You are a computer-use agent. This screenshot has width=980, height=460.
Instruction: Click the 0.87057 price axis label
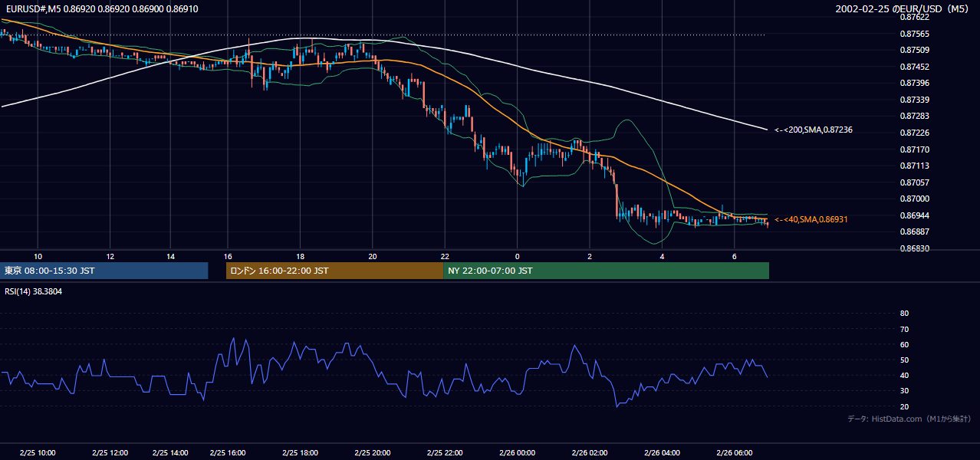coord(914,182)
